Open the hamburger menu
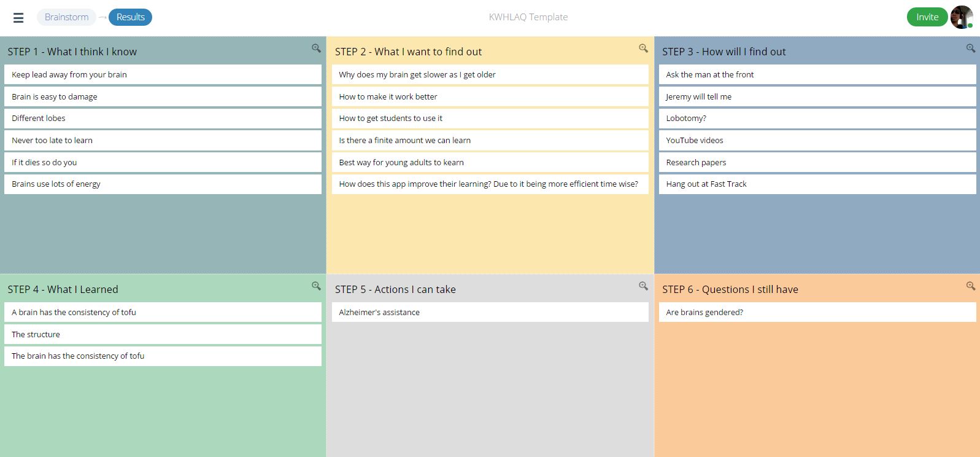The width and height of the screenshot is (980, 457). [18, 18]
